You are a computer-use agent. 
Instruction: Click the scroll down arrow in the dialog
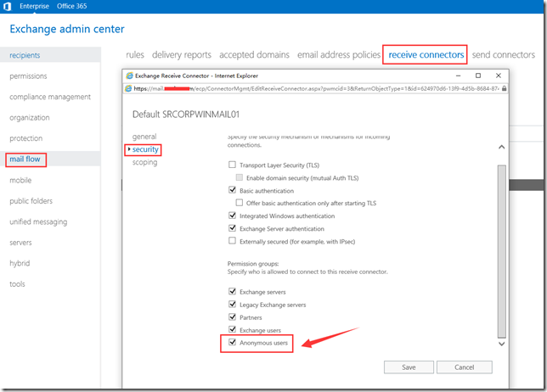coord(502,344)
